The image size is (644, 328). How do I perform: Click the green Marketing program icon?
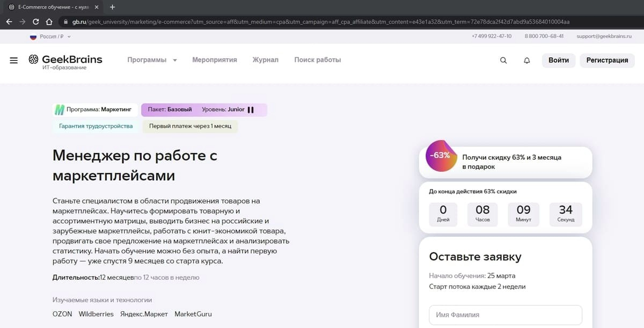coord(60,110)
